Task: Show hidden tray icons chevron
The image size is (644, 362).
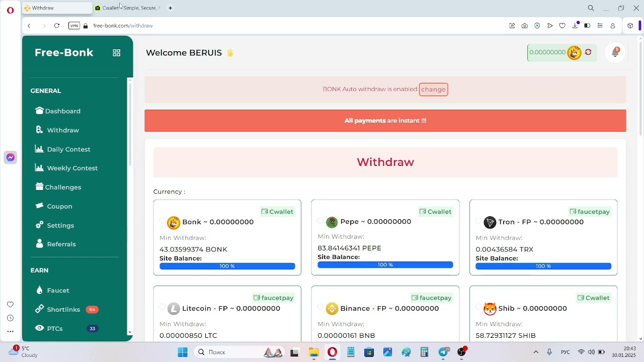Action: point(536,352)
